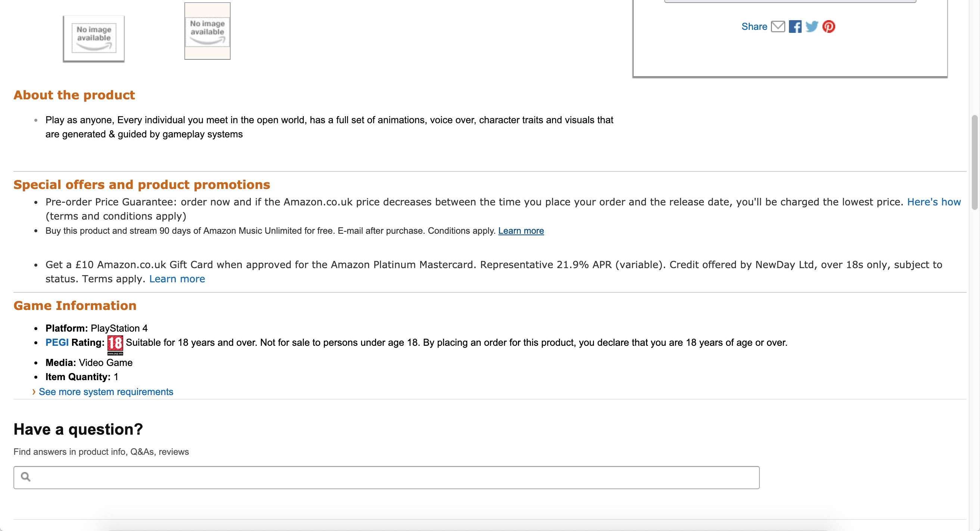The width and height of the screenshot is (980, 531).
Task: Expand See more system requirements
Action: 106,392
